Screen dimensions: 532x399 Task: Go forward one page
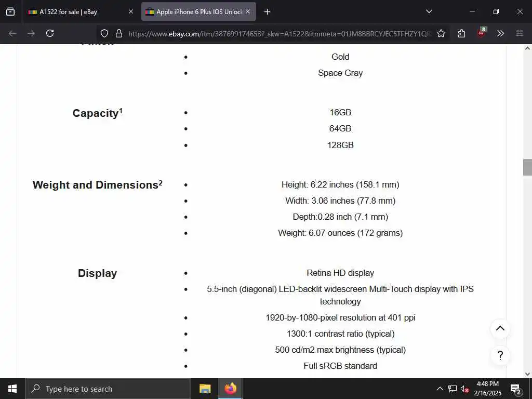(x=31, y=33)
